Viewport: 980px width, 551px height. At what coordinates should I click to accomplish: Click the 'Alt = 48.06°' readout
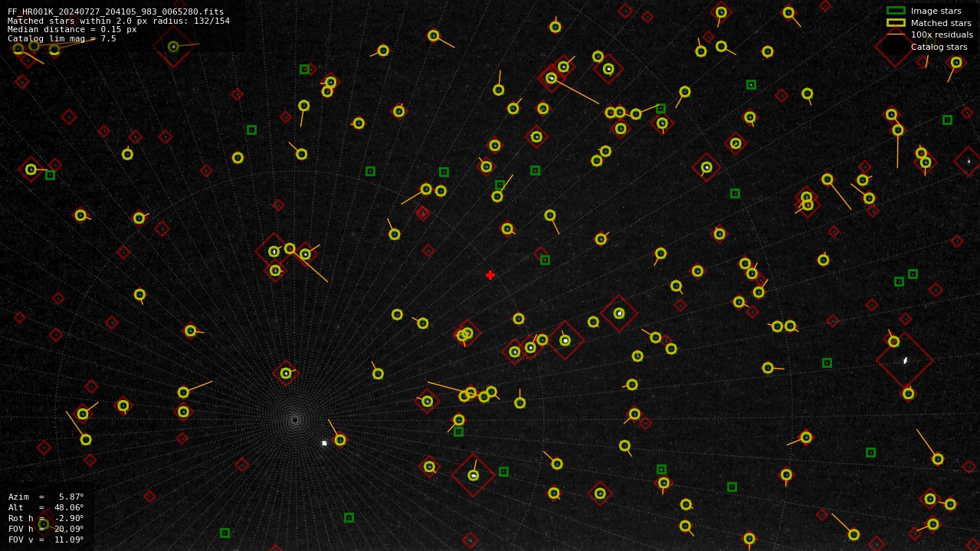(x=46, y=507)
